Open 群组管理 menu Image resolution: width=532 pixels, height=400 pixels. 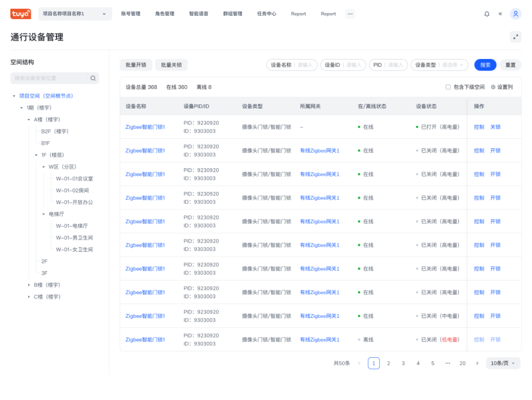point(233,14)
